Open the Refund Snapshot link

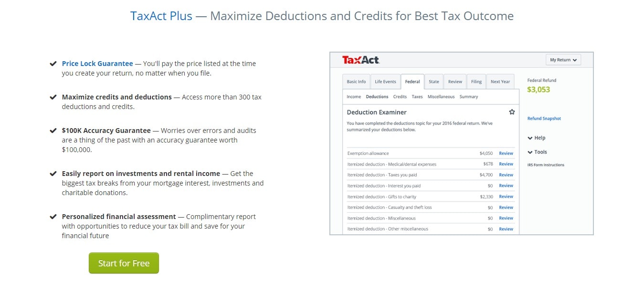point(544,119)
